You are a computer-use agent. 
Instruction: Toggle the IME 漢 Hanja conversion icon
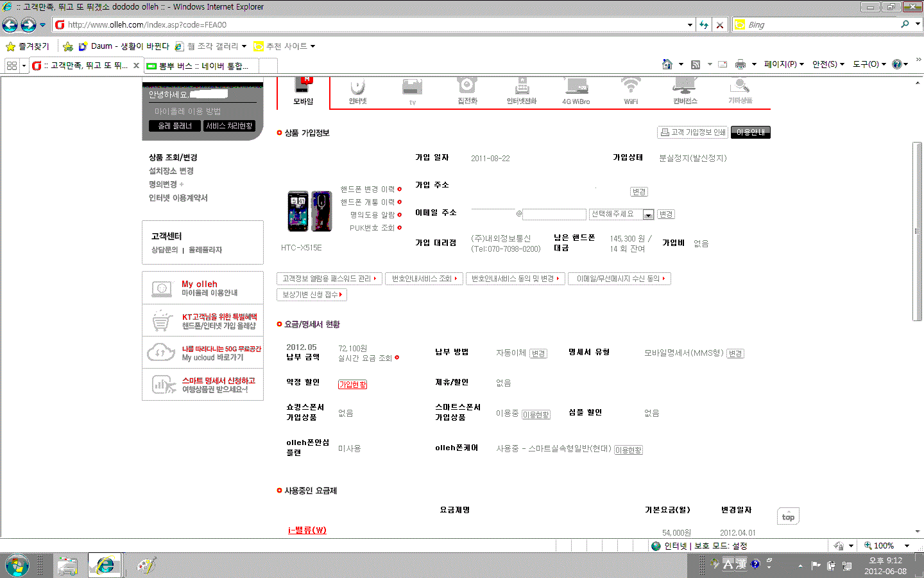point(741,564)
